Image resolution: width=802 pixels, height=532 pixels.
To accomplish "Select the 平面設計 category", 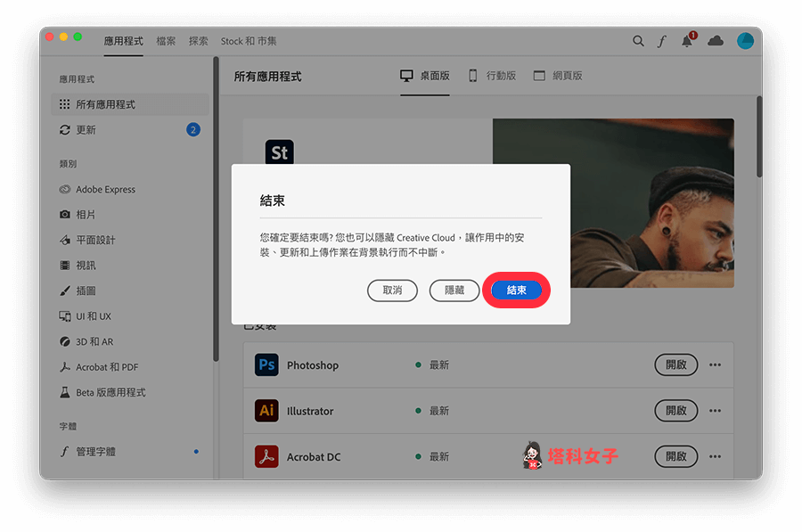I will coord(87,240).
